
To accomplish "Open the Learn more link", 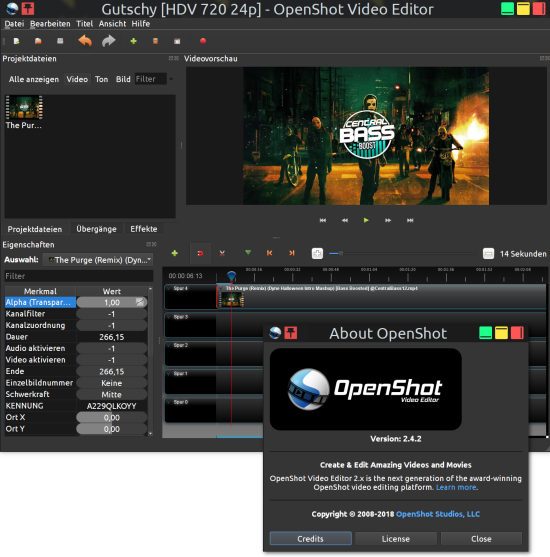I will [x=457, y=487].
